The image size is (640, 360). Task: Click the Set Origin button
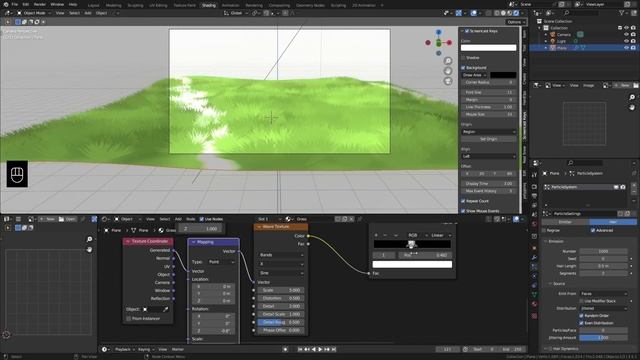[489, 139]
